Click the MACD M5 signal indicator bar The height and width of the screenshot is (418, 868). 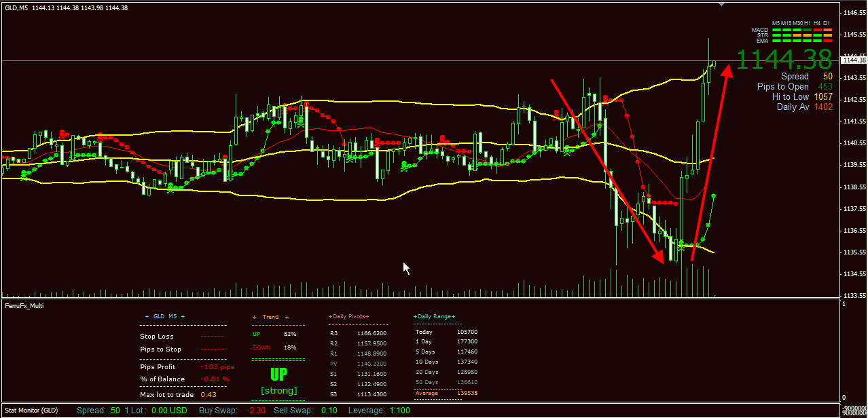[776, 30]
